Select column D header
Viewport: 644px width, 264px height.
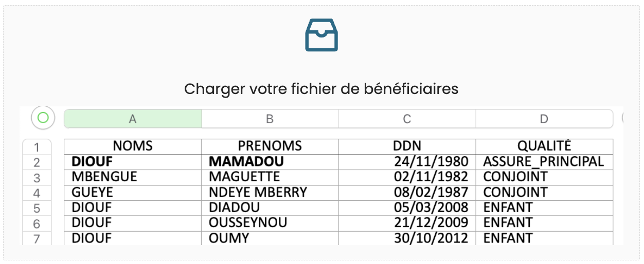(544, 119)
